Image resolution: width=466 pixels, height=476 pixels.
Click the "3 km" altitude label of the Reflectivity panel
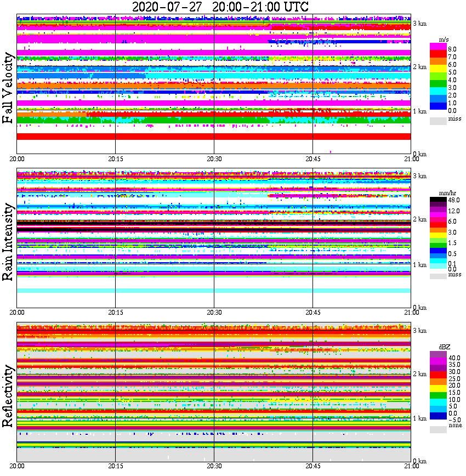pyautogui.click(x=420, y=331)
